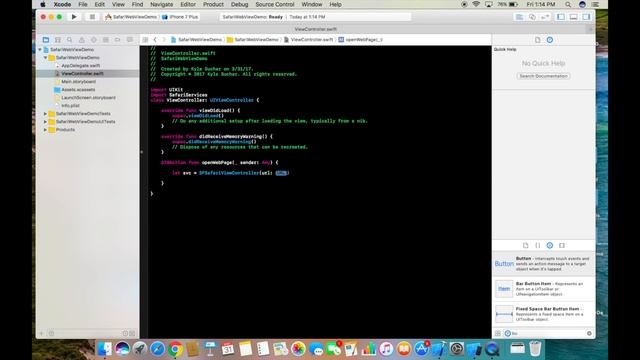Click the library filter scope icon
Screen dimensions: 640x360
(x=507, y=333)
